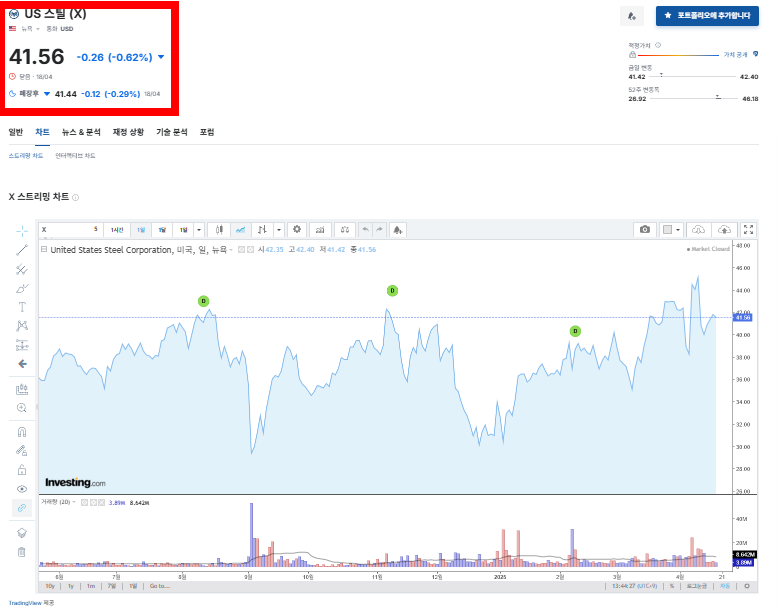This screenshot has width=777, height=606.
Task: Click the fair value gradient bar
Action: pyautogui.click(x=678, y=55)
